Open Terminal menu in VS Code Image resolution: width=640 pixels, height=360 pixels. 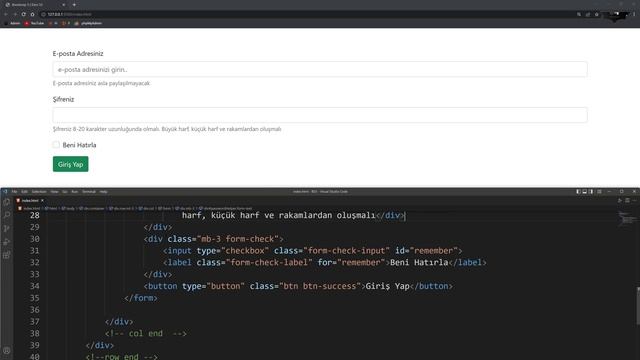click(x=89, y=191)
